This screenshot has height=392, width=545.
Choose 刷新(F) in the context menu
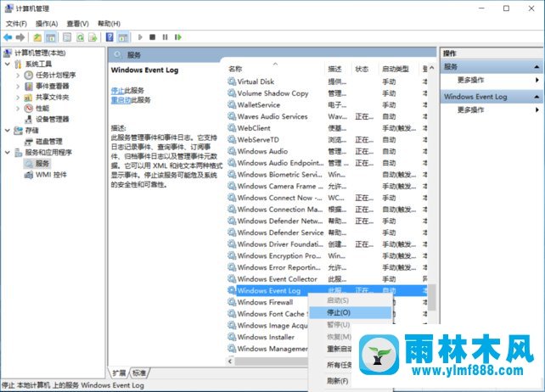pos(338,381)
